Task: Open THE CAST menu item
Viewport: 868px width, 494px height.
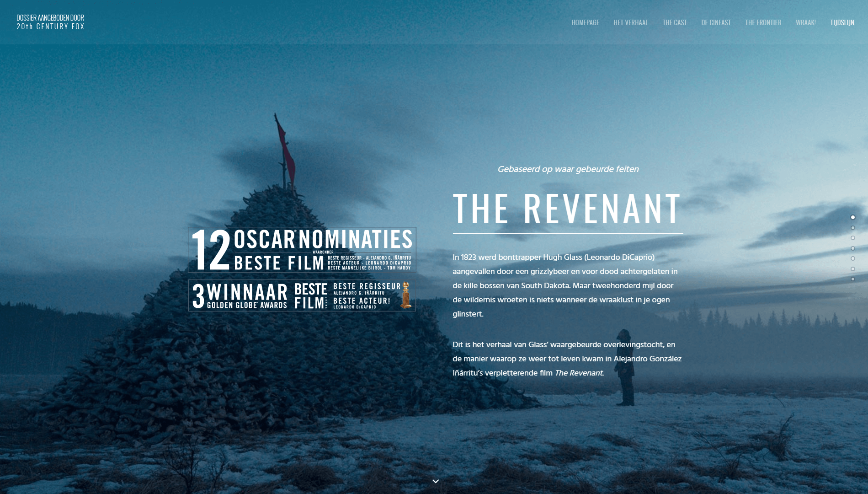Action: tap(675, 22)
